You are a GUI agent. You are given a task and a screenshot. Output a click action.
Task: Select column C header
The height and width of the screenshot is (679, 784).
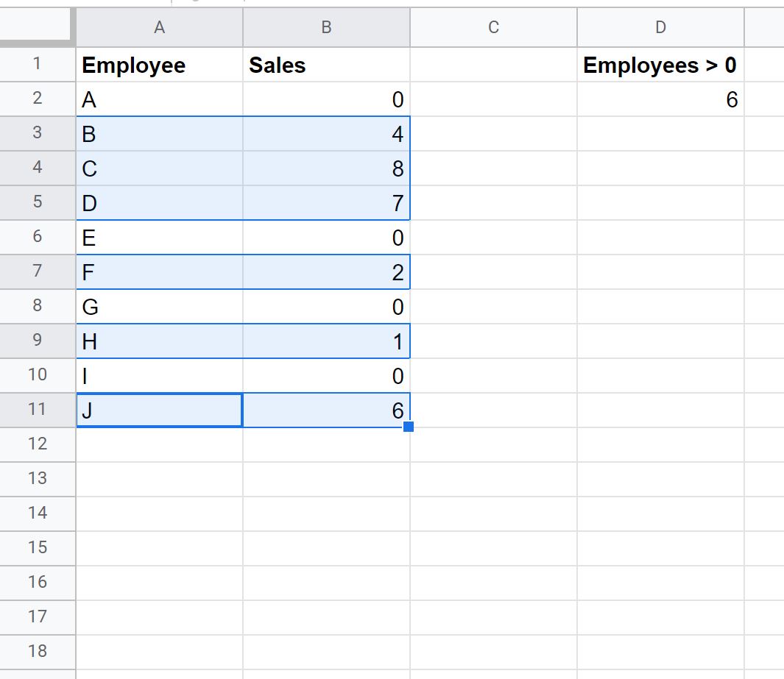coord(493,27)
